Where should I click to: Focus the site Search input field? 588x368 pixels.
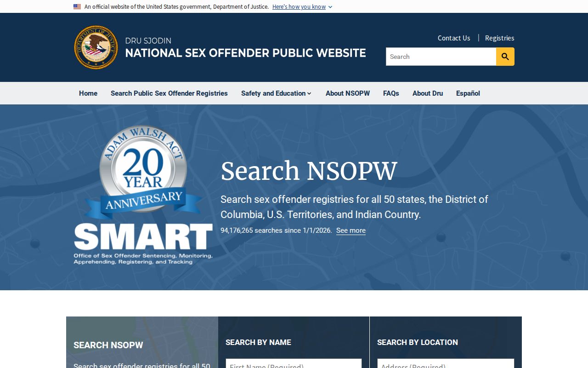[441, 57]
